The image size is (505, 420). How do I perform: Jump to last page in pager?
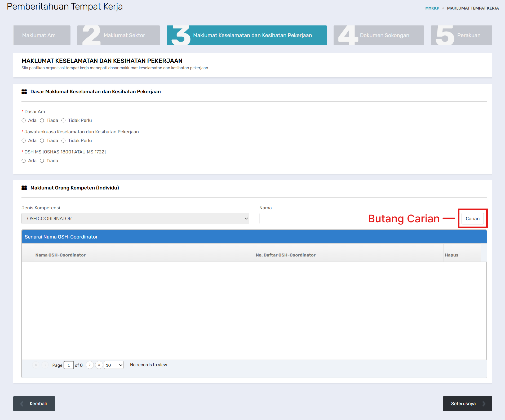[x=99, y=365]
